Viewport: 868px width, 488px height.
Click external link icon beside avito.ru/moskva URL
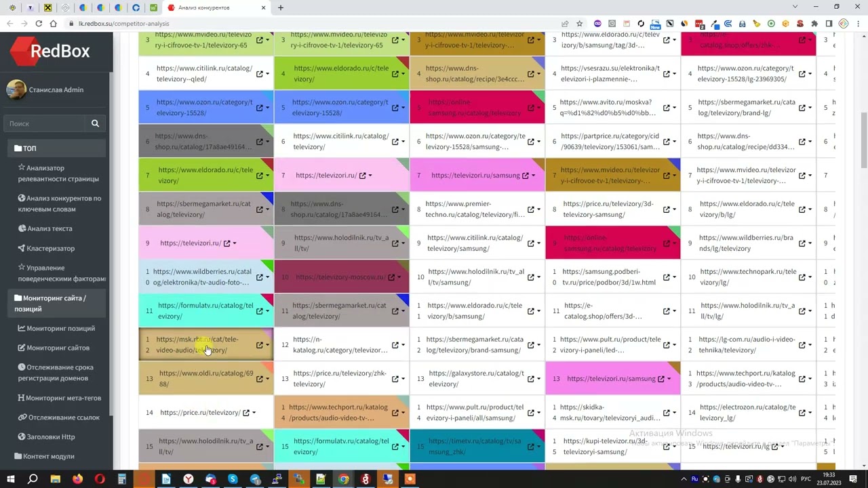pyautogui.click(x=667, y=108)
